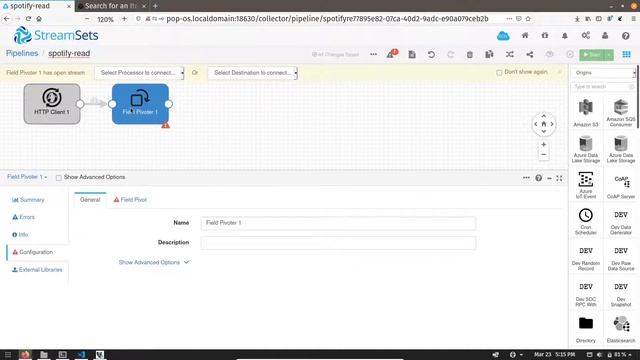The width and height of the screenshot is (640, 360).
Task: Switch to the General tab
Action: click(x=90, y=200)
